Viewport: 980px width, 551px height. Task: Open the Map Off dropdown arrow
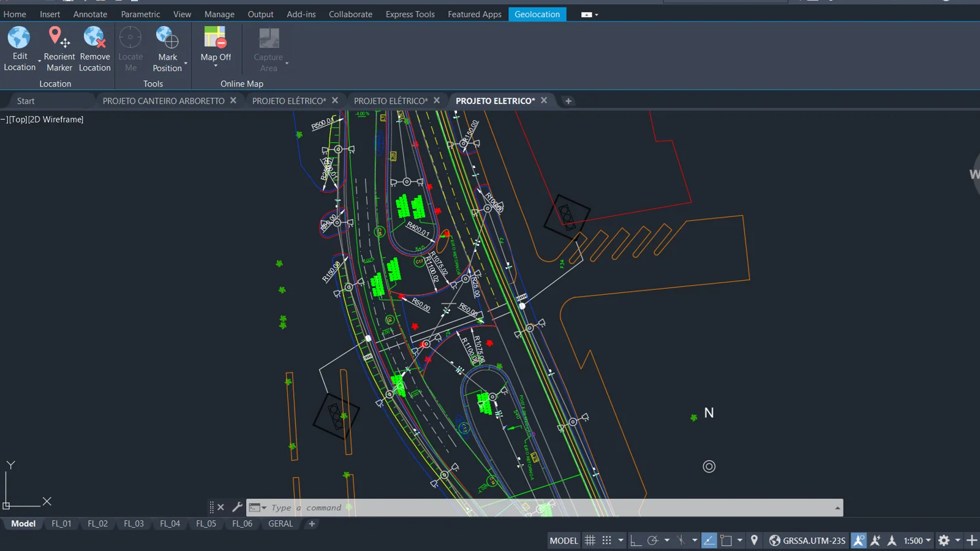click(216, 66)
